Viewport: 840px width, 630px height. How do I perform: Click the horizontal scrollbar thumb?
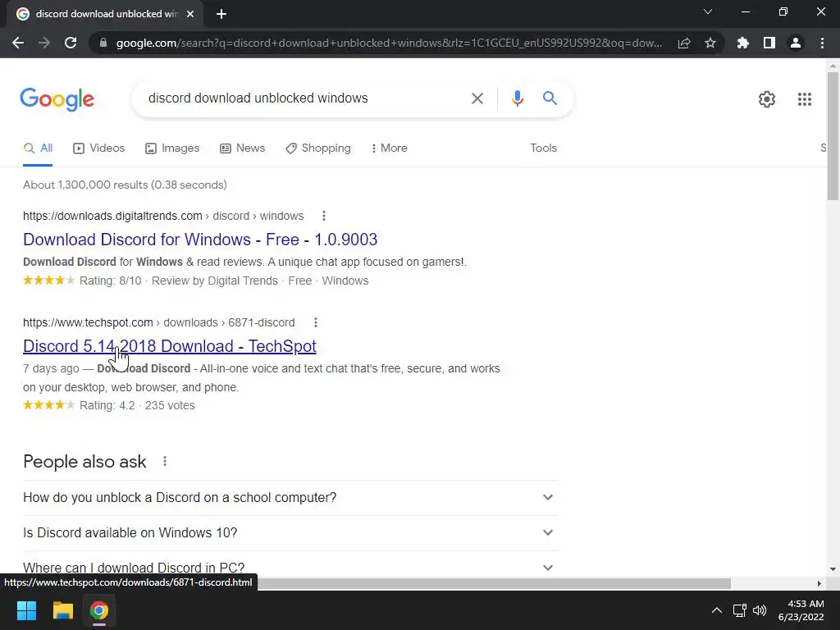pyautogui.click(x=494, y=583)
